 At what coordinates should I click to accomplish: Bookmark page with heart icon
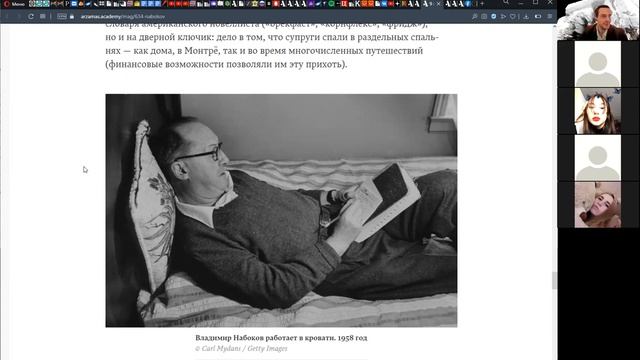coord(513,16)
